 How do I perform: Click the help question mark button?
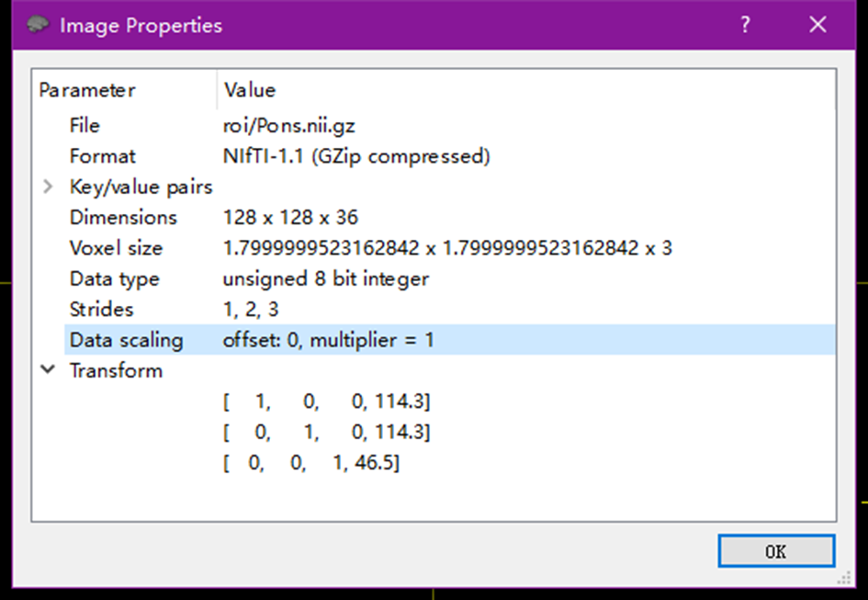pyautogui.click(x=745, y=25)
